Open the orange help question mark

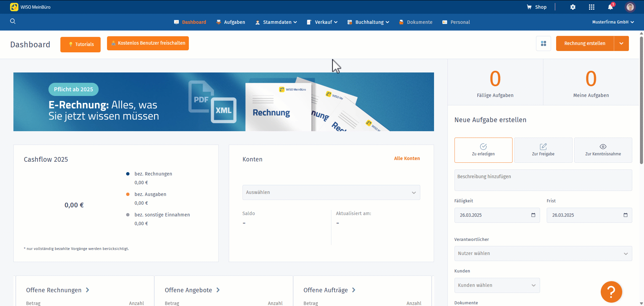click(x=611, y=292)
